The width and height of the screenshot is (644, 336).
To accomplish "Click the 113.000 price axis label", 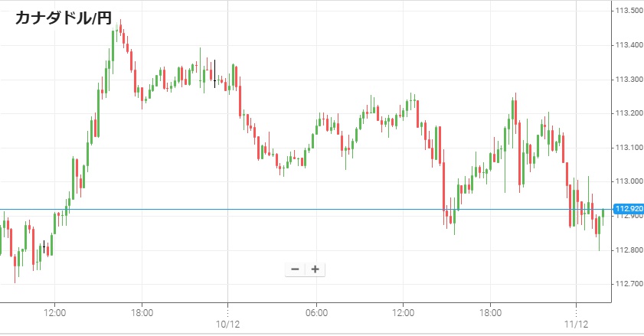I will click(x=628, y=181).
